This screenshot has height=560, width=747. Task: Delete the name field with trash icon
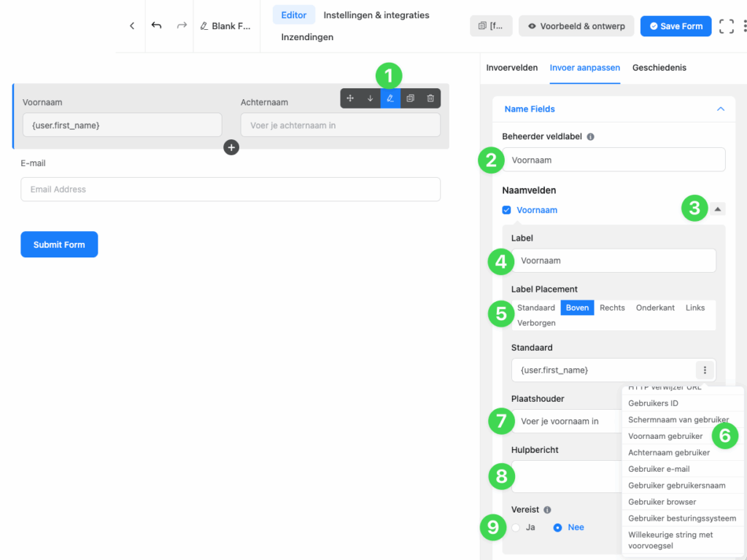pos(430,98)
